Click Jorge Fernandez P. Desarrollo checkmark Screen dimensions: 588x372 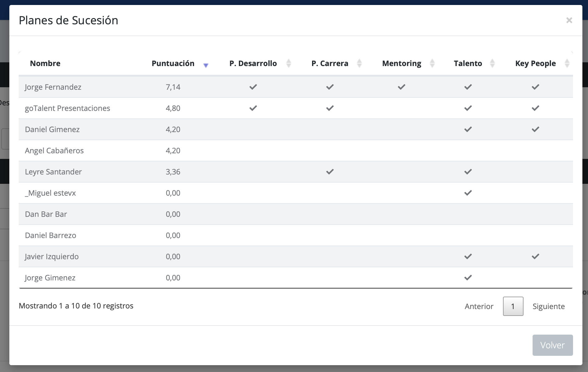pos(253,87)
